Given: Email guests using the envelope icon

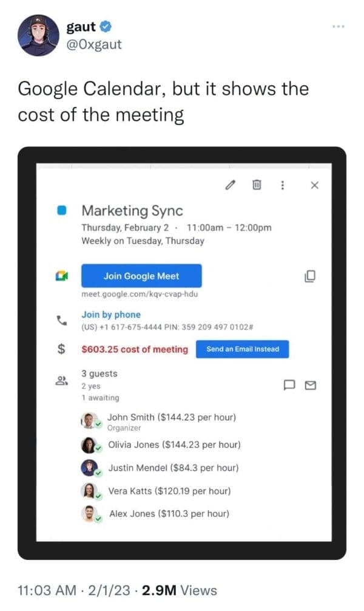Looking at the screenshot, I should 310,384.
